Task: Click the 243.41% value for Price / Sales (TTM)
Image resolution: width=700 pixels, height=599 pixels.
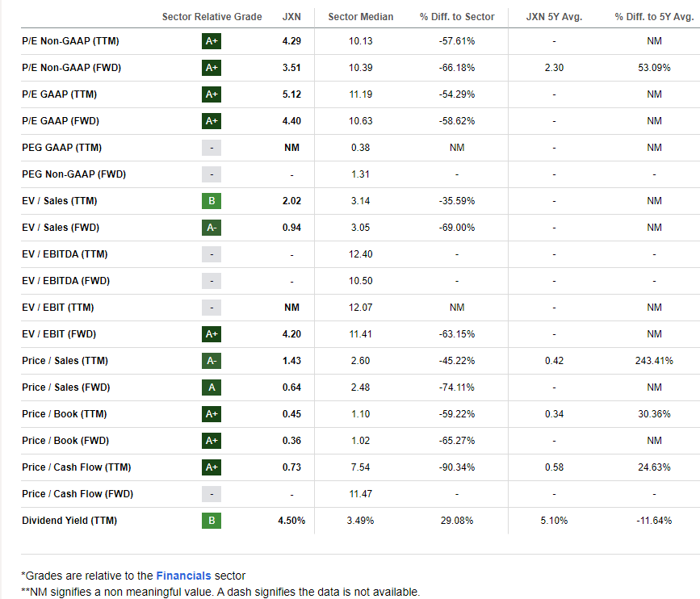Action: click(653, 360)
